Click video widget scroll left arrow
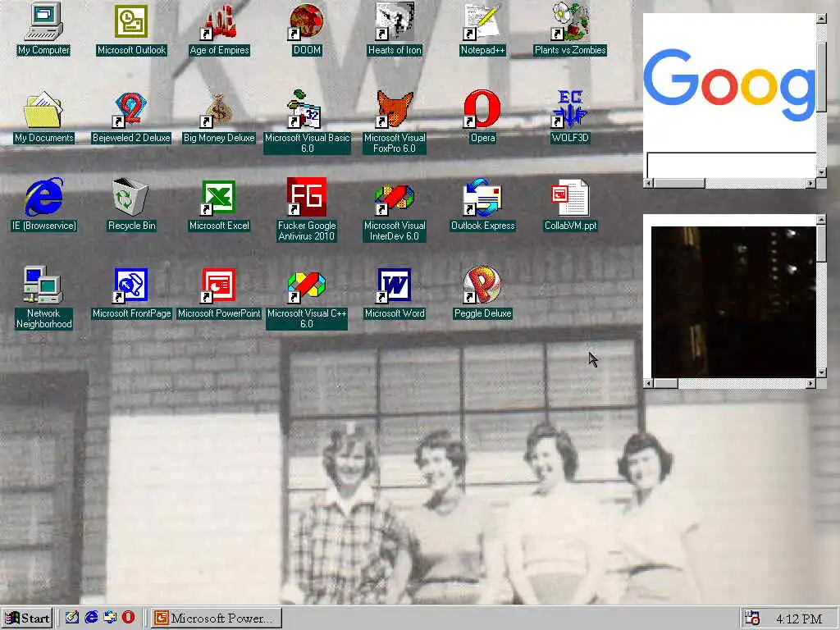 [x=648, y=384]
